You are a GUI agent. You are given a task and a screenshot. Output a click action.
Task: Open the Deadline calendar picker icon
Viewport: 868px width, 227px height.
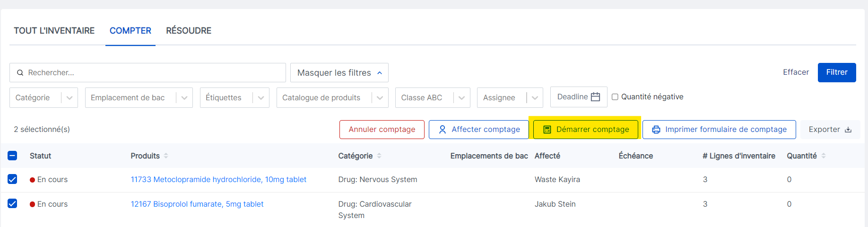click(x=596, y=97)
